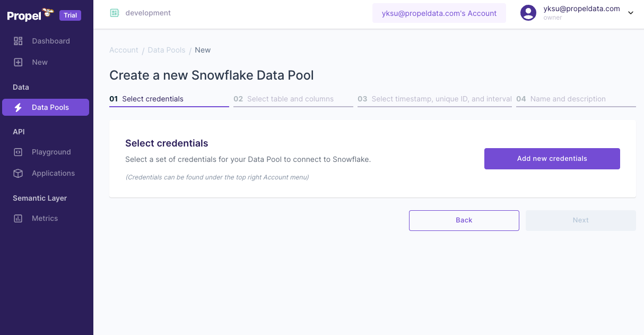Go to step 01 Select credentials
The image size is (644, 335).
(153, 99)
